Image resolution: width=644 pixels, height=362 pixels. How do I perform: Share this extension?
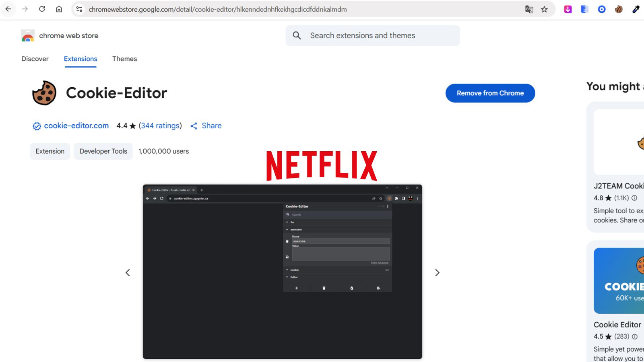click(206, 125)
